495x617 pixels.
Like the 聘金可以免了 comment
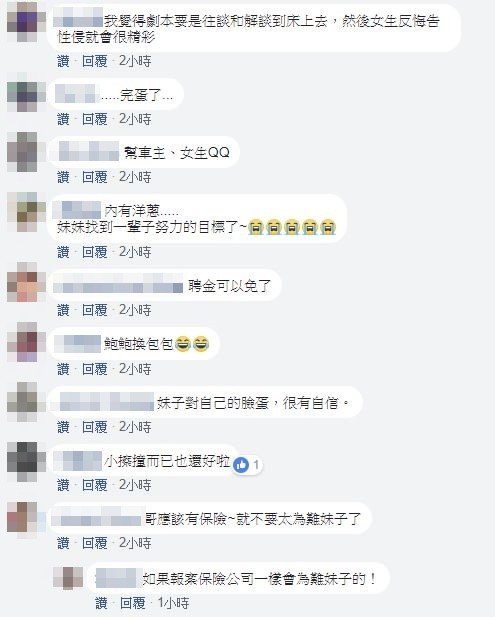coord(63,310)
